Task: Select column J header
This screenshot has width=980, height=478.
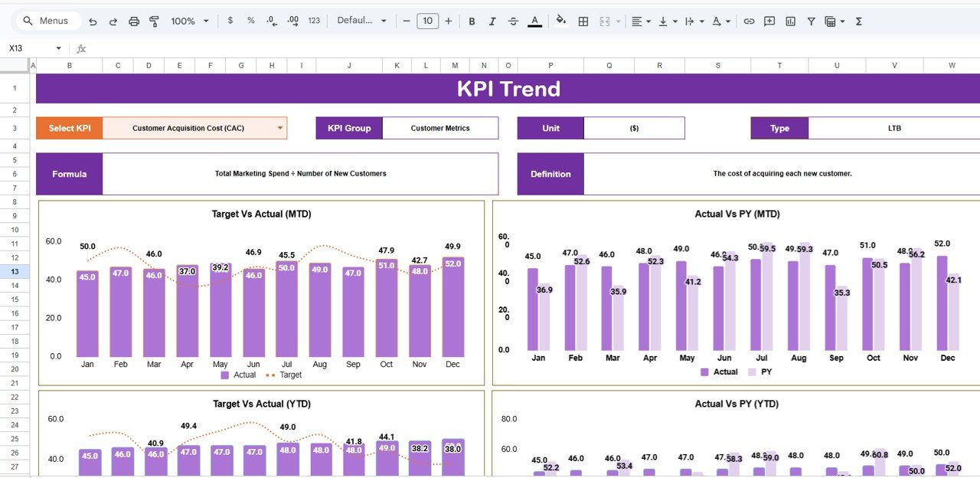Action: tap(349, 66)
